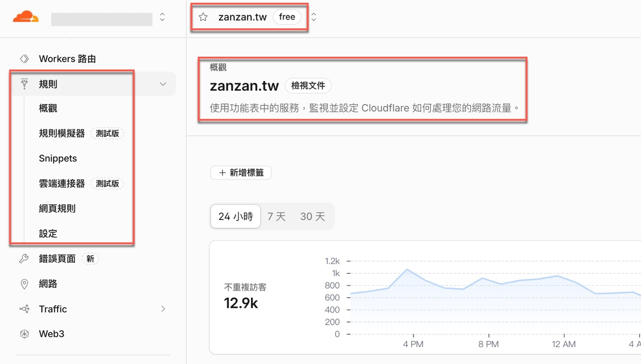Expand the Traffic submenu chevron
Screen dimensions: 641x364
point(163,309)
